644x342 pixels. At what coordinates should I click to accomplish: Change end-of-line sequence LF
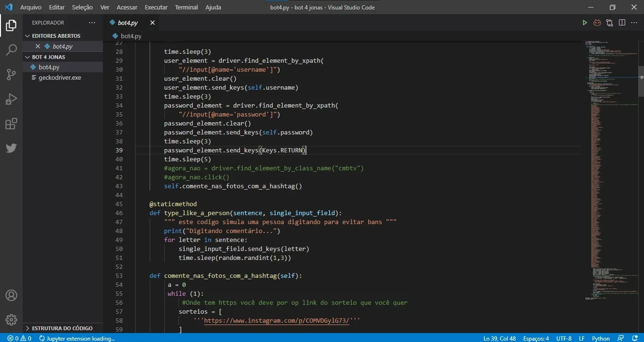coord(582,338)
